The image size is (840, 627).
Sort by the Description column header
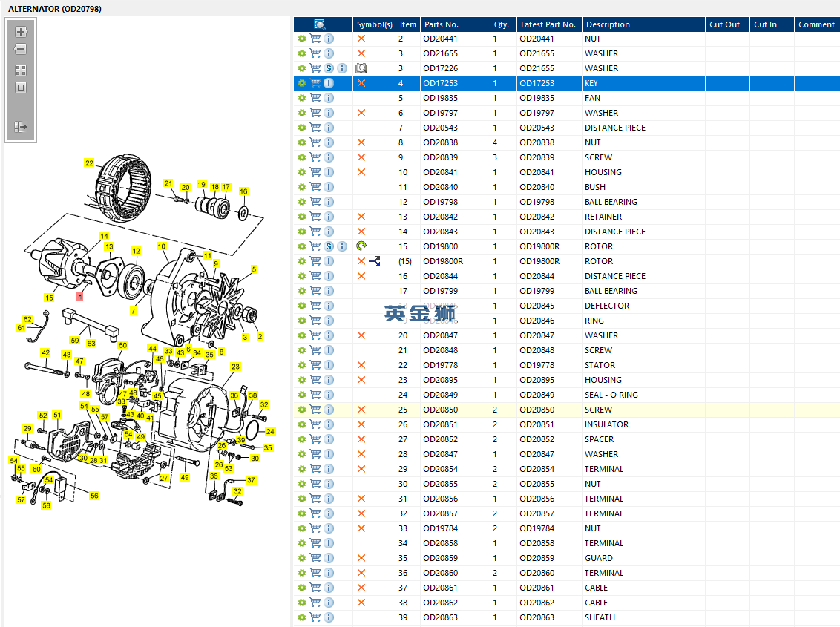point(607,24)
